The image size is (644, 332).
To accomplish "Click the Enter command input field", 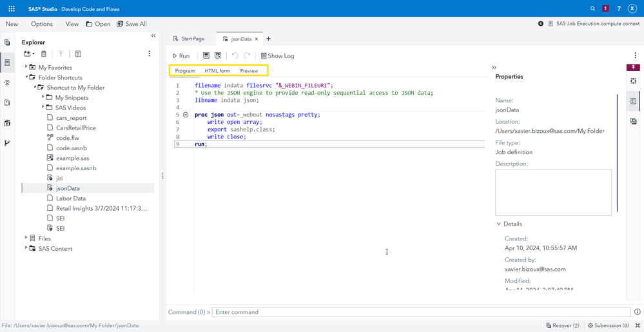I will 421,312.
